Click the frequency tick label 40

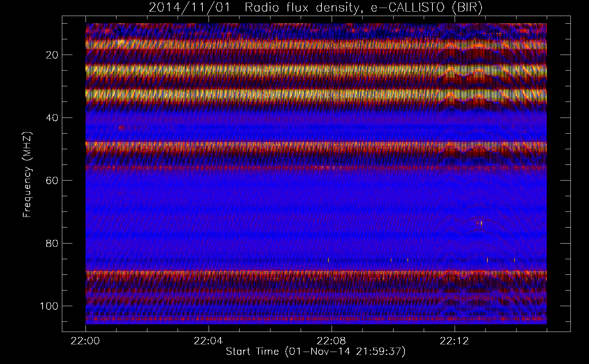click(52, 118)
